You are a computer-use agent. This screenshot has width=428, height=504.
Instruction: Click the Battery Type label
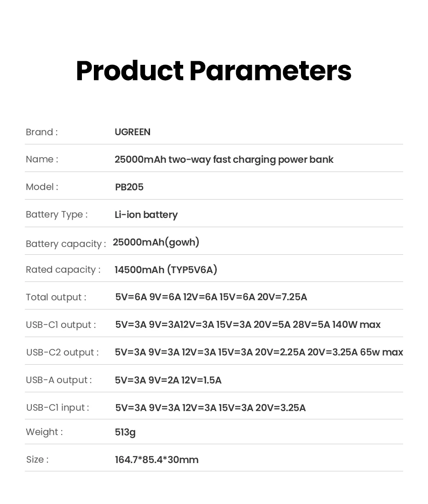(57, 214)
